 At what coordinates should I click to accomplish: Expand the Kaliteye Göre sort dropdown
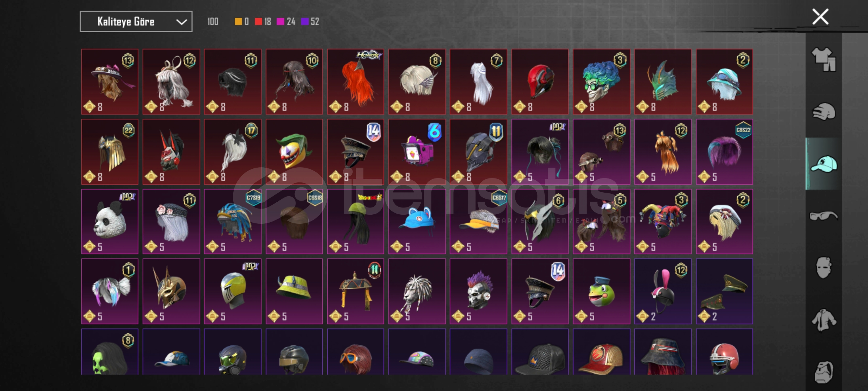pos(136,22)
